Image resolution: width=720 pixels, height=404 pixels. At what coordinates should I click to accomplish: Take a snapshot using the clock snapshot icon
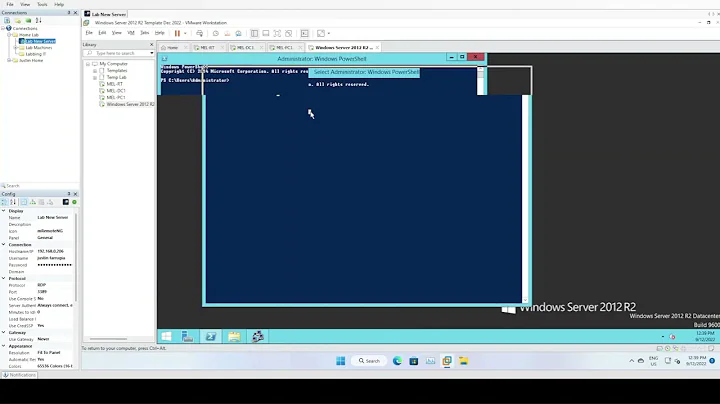click(x=215, y=33)
